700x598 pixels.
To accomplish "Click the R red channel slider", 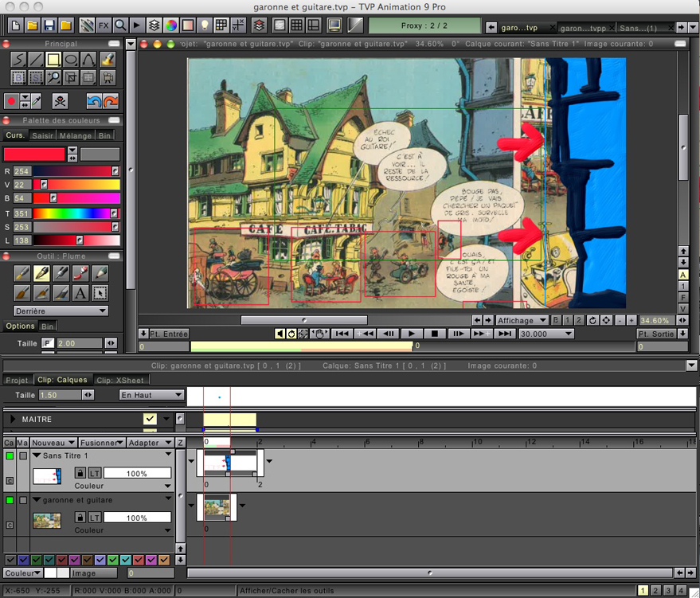I will (x=76, y=171).
